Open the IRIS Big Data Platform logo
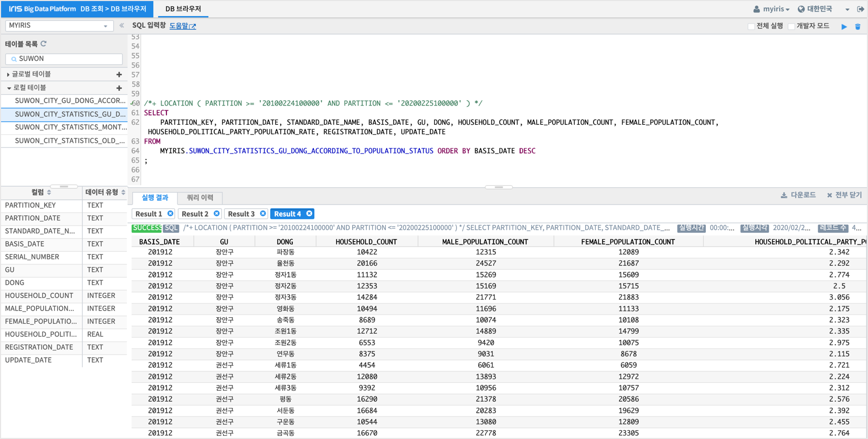The image size is (868, 439). point(42,9)
